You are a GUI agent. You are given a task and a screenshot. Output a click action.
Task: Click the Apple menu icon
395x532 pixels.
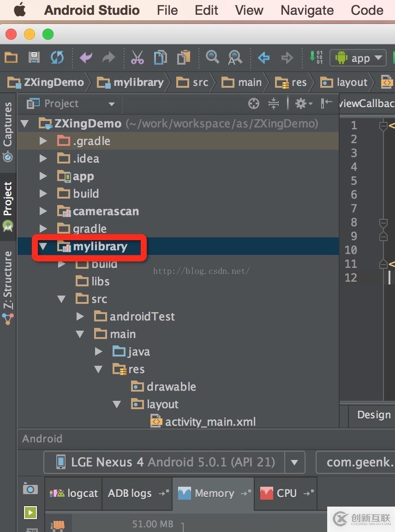(x=20, y=10)
